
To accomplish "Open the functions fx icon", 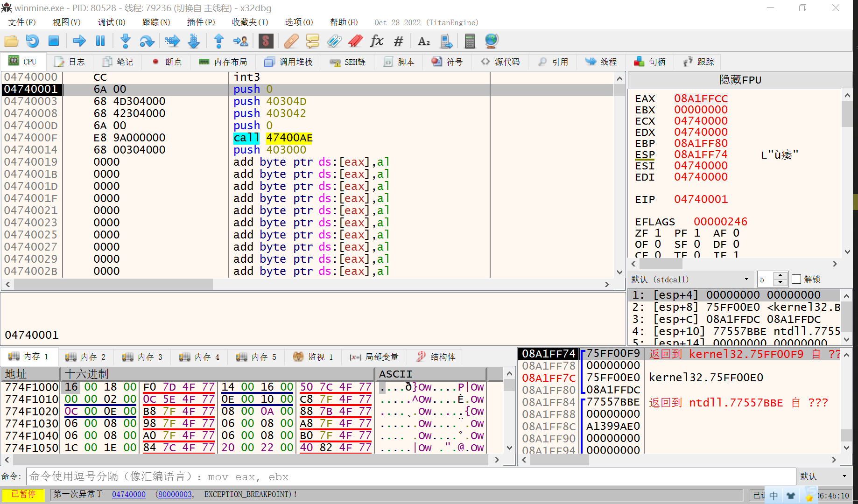I will (x=376, y=41).
